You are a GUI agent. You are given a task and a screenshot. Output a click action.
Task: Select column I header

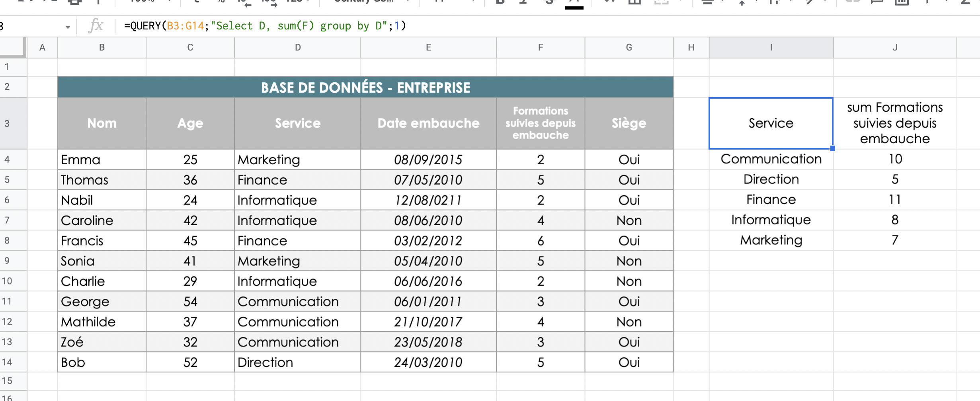pyautogui.click(x=771, y=47)
